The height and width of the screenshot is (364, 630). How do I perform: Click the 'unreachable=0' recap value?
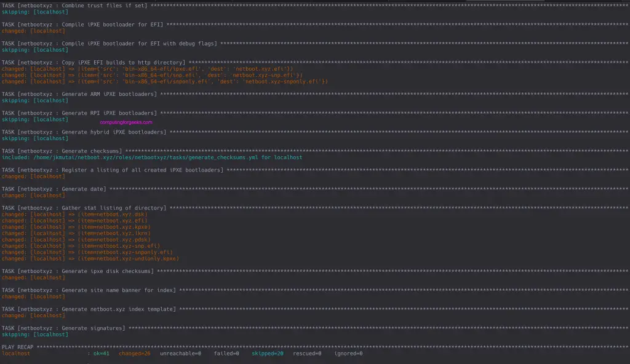[180, 354]
